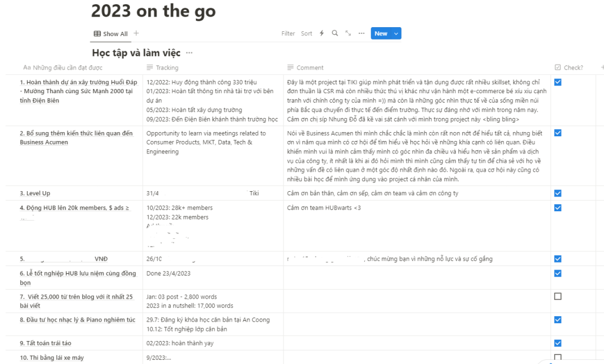
Task: Expand the New button dropdown arrow
Action: (x=396, y=34)
